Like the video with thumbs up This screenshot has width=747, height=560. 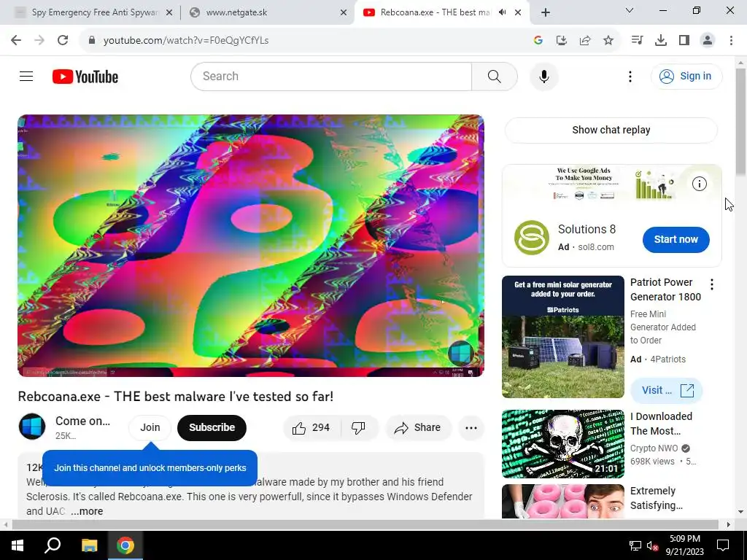(311, 427)
